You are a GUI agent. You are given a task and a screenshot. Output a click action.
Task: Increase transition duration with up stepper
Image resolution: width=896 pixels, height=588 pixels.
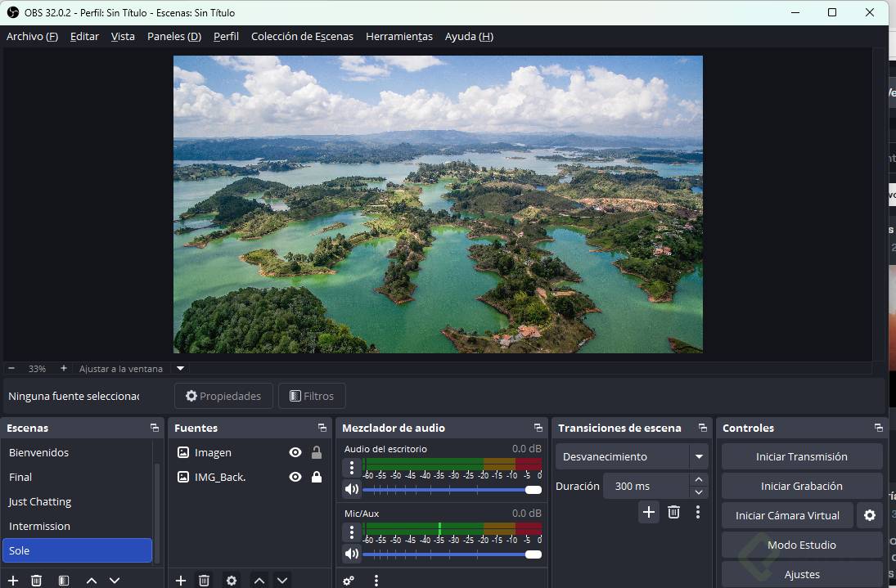coord(698,480)
